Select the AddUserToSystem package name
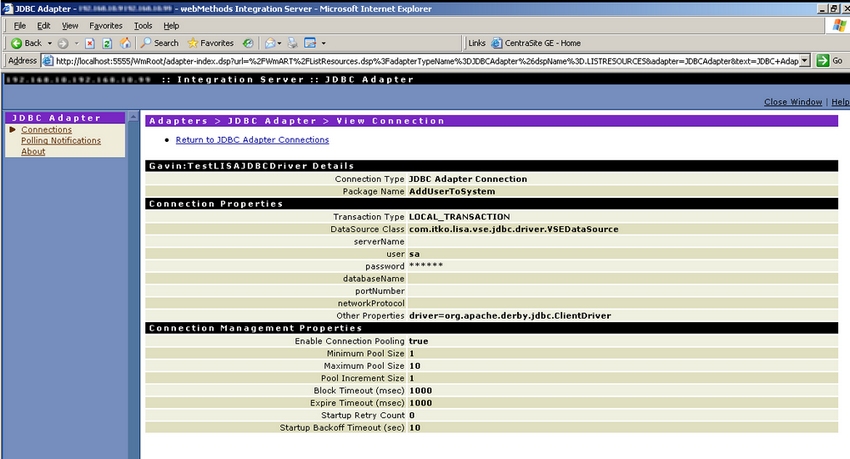Screen dimensions: 850x459 (x=452, y=191)
